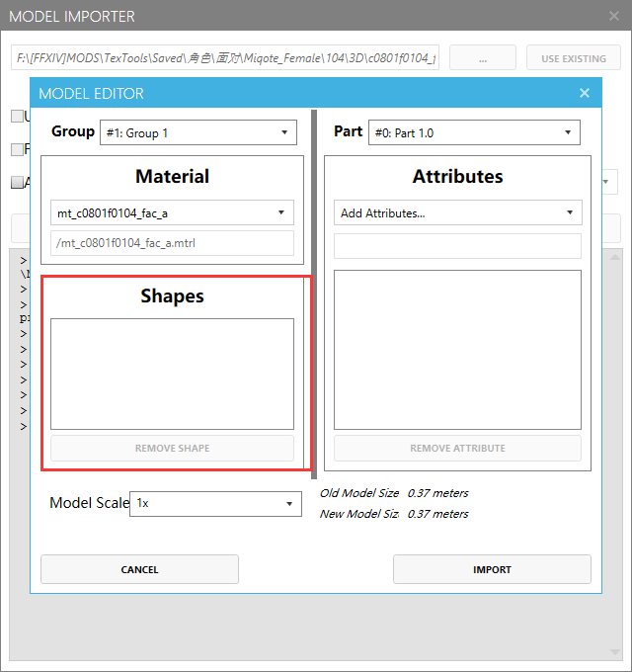Click the REMOVE SHAPE button
This screenshot has height=672, width=632.
click(x=172, y=448)
